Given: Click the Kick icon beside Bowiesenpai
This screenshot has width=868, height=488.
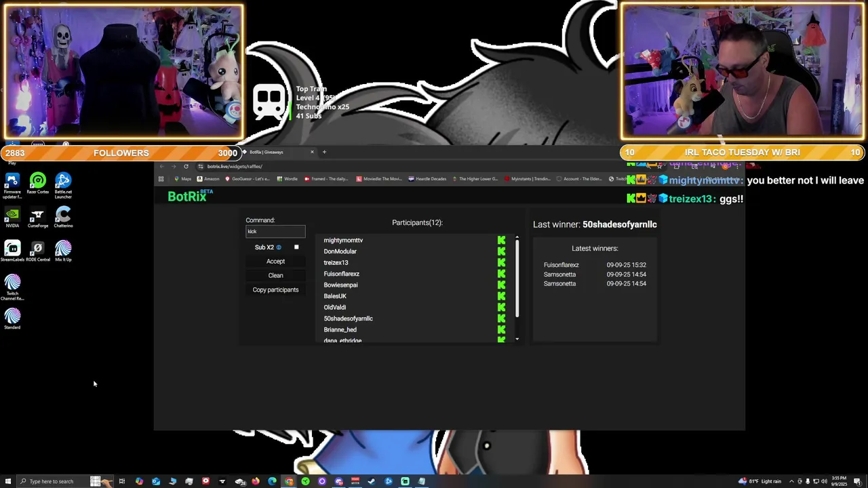Looking at the screenshot, I should tap(501, 285).
